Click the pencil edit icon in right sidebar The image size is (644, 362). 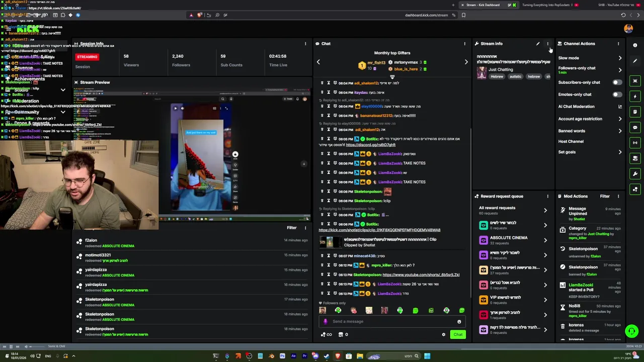(635, 61)
